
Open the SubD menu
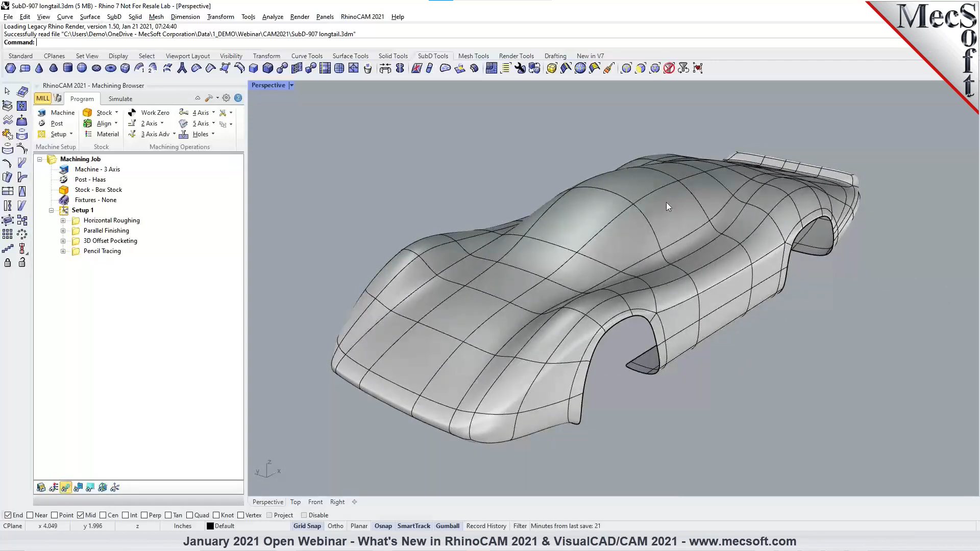point(114,17)
